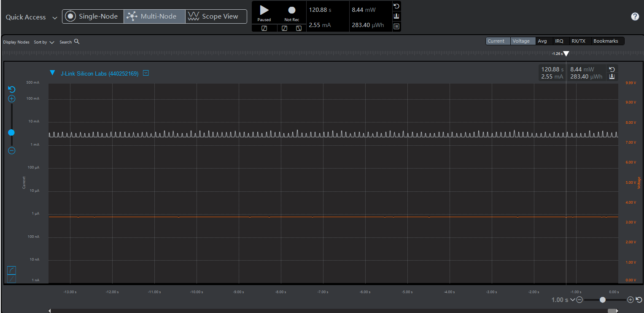
Task: Reset global statistics with the top-bar reset icon
Action: tap(396, 6)
